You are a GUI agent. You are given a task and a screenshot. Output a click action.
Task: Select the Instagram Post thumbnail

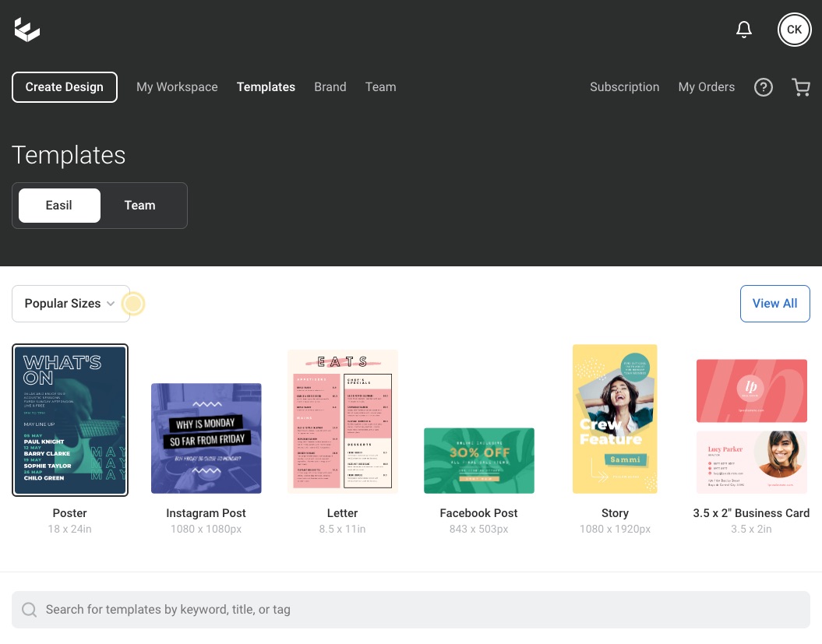(x=206, y=438)
